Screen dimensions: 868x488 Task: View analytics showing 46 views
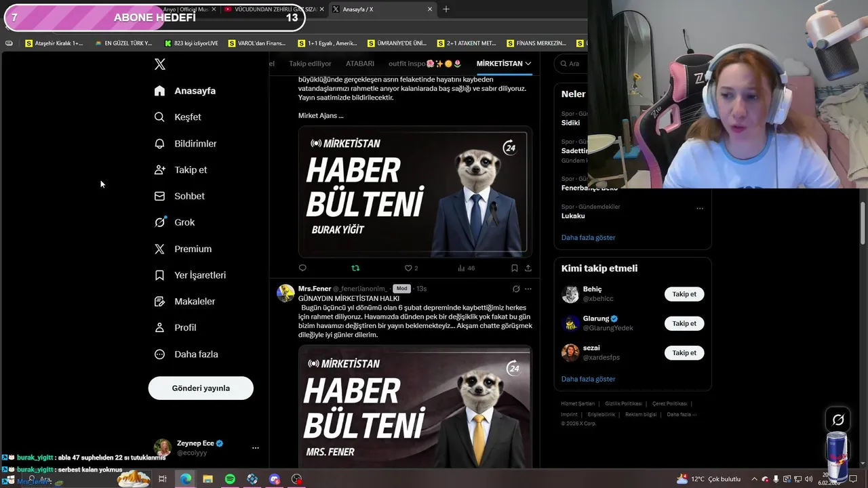tap(466, 268)
